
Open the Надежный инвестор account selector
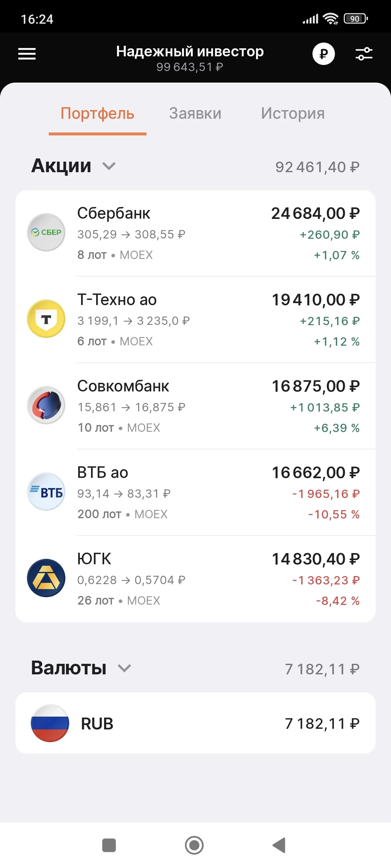tap(190, 58)
